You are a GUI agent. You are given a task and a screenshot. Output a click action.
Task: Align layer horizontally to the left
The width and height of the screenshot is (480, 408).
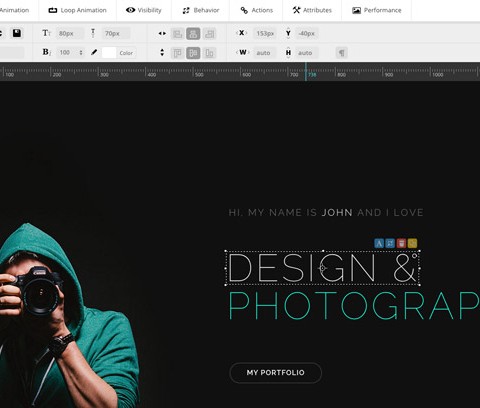177,34
